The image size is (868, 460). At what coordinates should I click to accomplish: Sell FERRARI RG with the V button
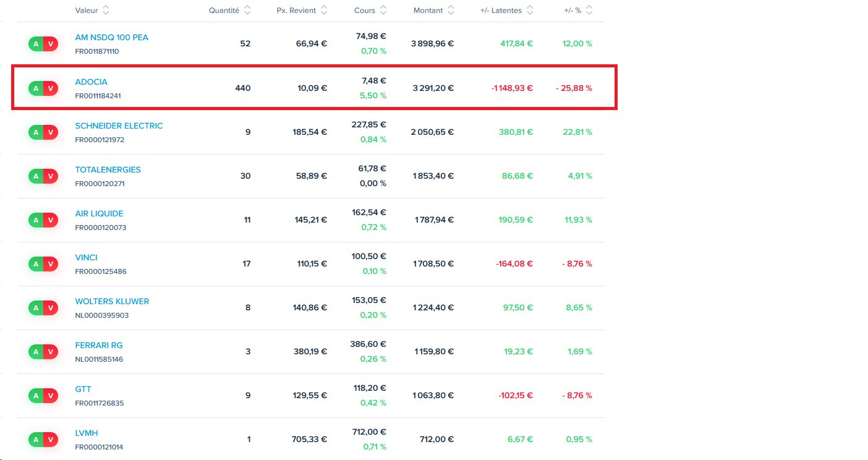pos(51,352)
